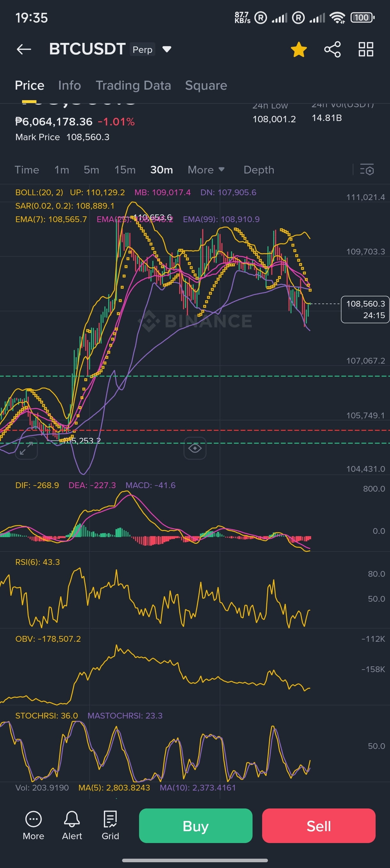Image resolution: width=390 pixels, height=868 pixels.
Task: Toggle the favorite star for BTCUSDT
Action: [299, 49]
